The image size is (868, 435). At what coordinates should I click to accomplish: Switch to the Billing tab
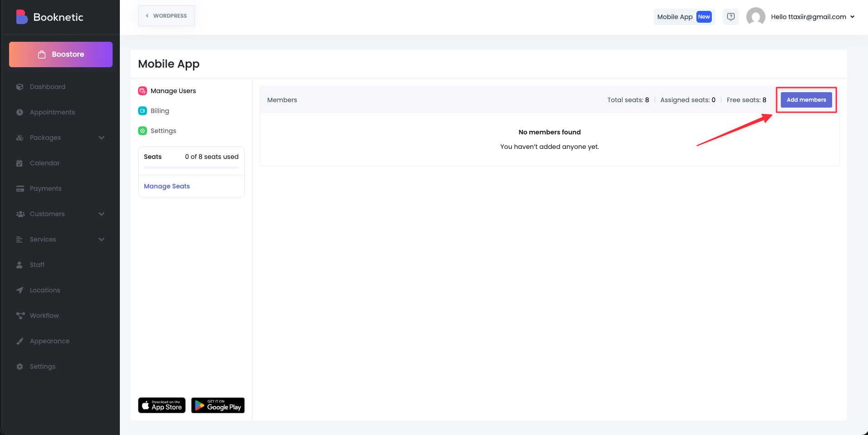pos(159,111)
